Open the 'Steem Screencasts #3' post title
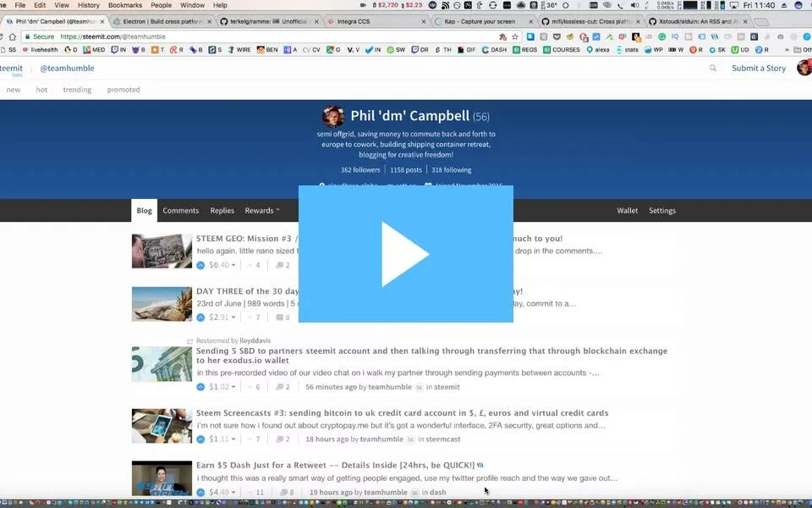Viewport: 812px width, 508px height. tap(402, 413)
